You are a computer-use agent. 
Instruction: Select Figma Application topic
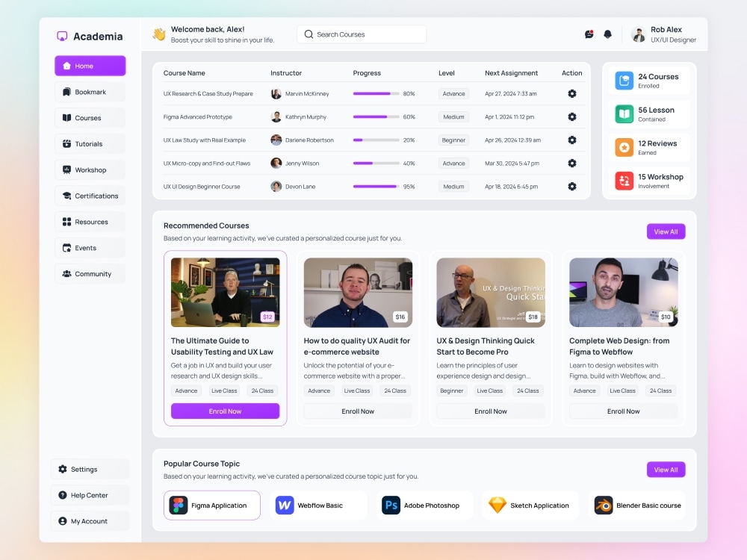[x=212, y=505]
